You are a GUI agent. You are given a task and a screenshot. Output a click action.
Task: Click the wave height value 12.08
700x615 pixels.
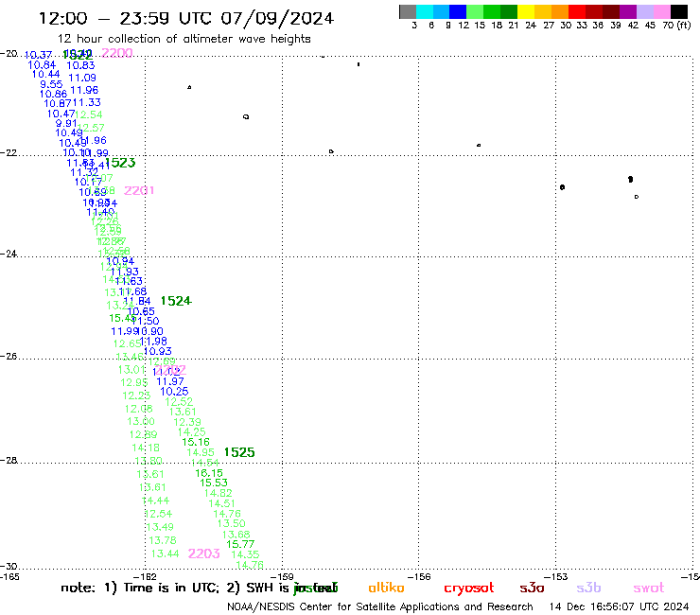click(x=138, y=409)
